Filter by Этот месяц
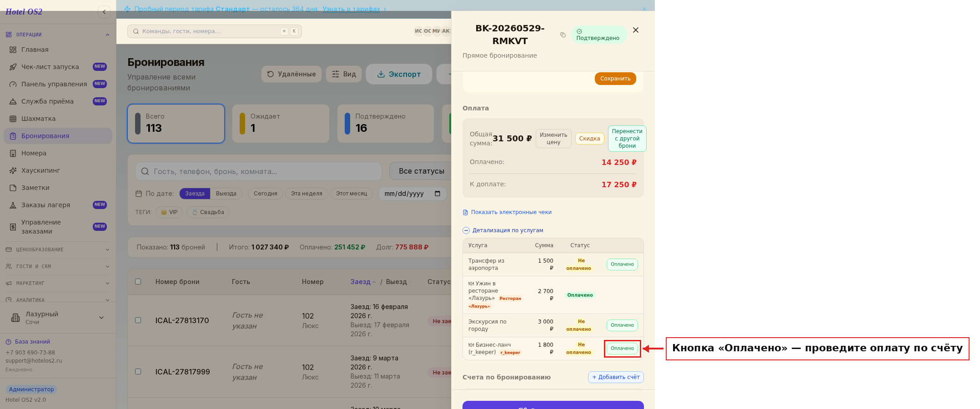The image size is (980, 409). [x=352, y=194]
